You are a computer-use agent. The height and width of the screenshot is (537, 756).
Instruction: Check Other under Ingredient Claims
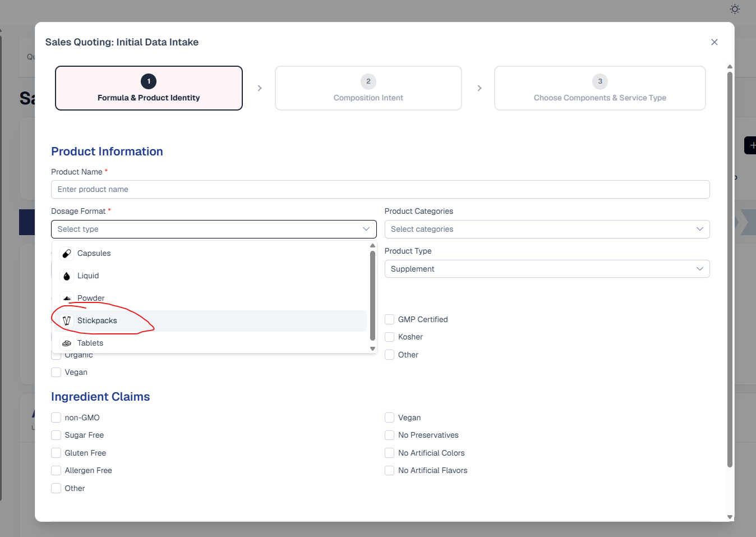pos(56,488)
